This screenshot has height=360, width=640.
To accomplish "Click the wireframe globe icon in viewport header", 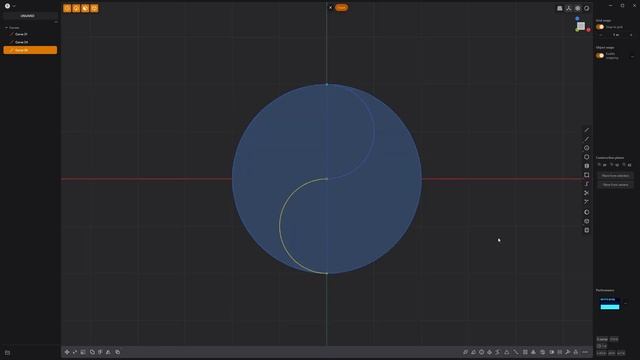I will (578, 8).
